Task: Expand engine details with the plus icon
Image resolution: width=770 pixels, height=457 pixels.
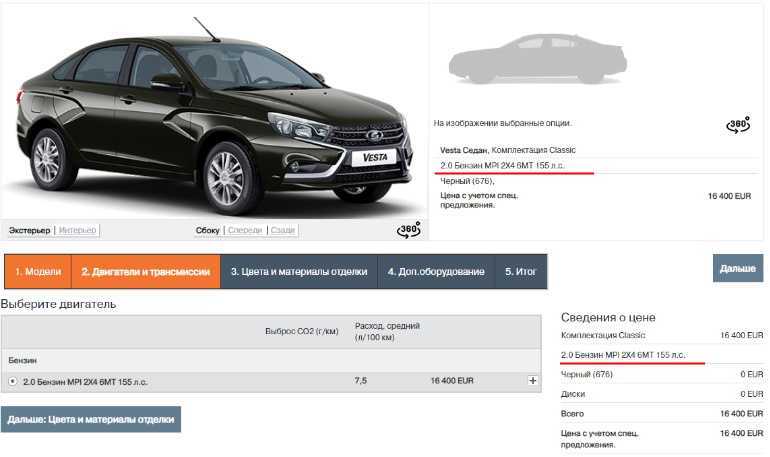Action: pos(532,380)
